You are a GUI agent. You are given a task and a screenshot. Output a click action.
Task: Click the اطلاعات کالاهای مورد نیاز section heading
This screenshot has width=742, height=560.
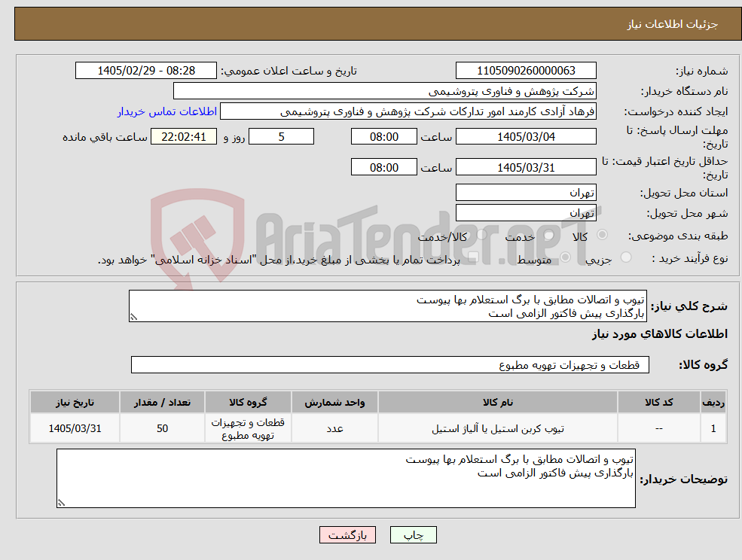660,334
